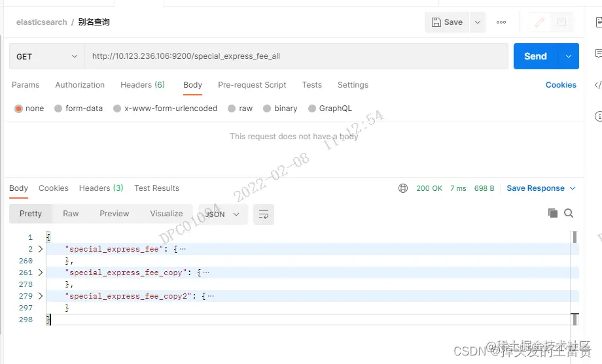Open the Pre-request Script tab
602x364 pixels.
point(252,85)
